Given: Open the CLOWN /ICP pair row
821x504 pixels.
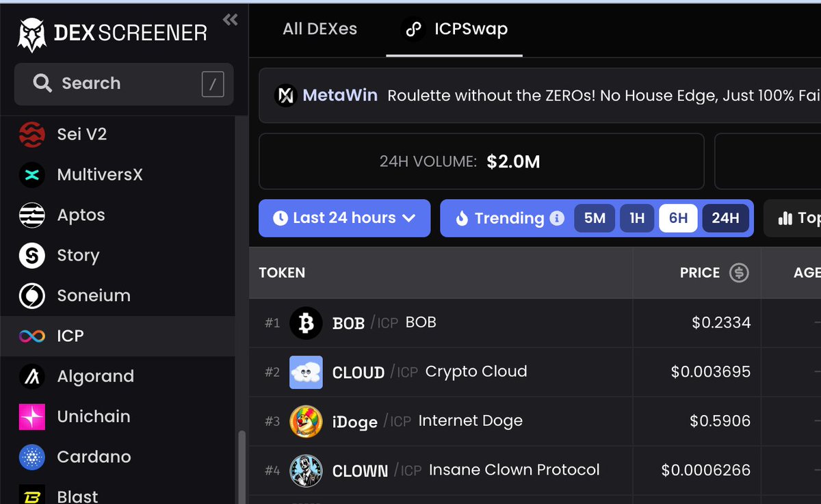Looking at the screenshot, I should [535, 470].
